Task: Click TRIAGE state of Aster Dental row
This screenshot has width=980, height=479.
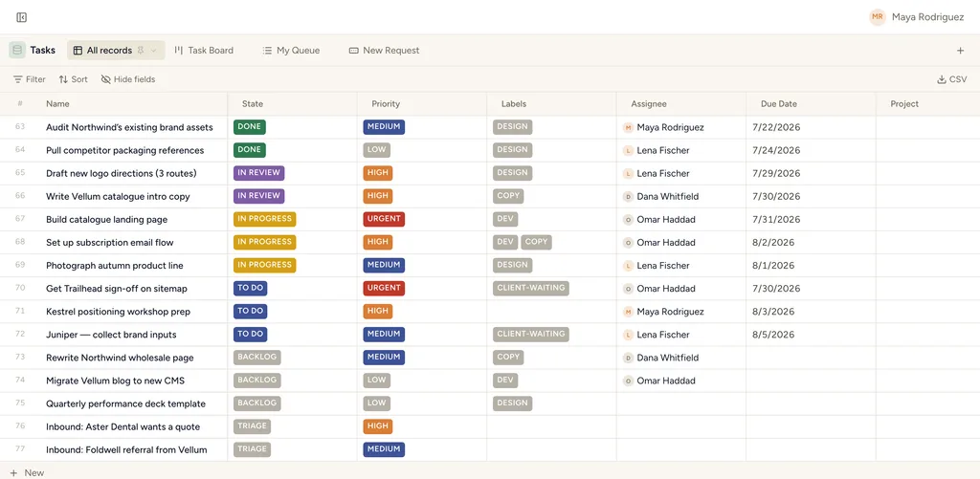Action: pos(252,426)
